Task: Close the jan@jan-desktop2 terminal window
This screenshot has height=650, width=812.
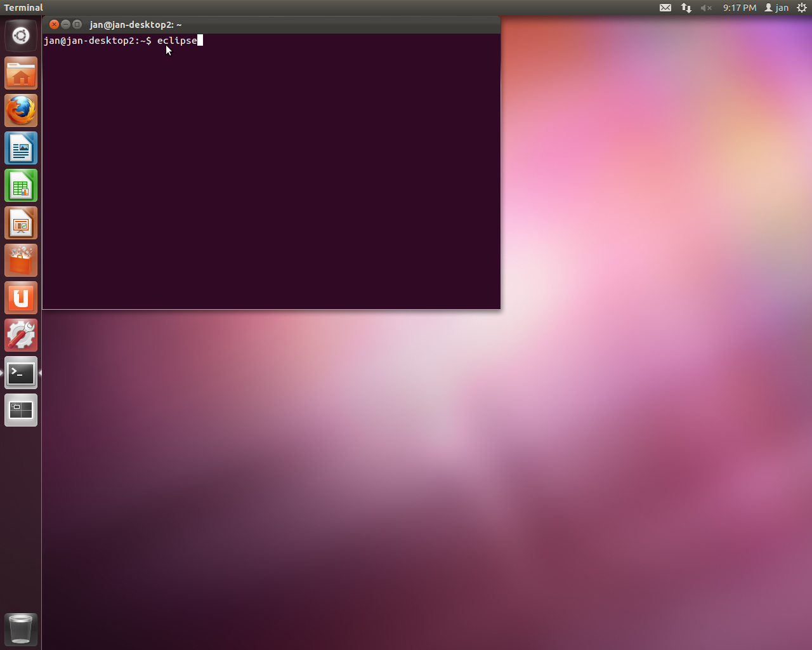Action: 54,24
